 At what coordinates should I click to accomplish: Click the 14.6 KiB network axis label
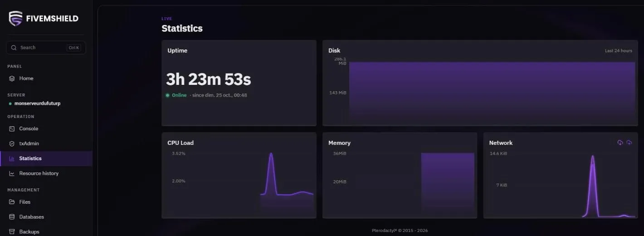click(x=498, y=153)
